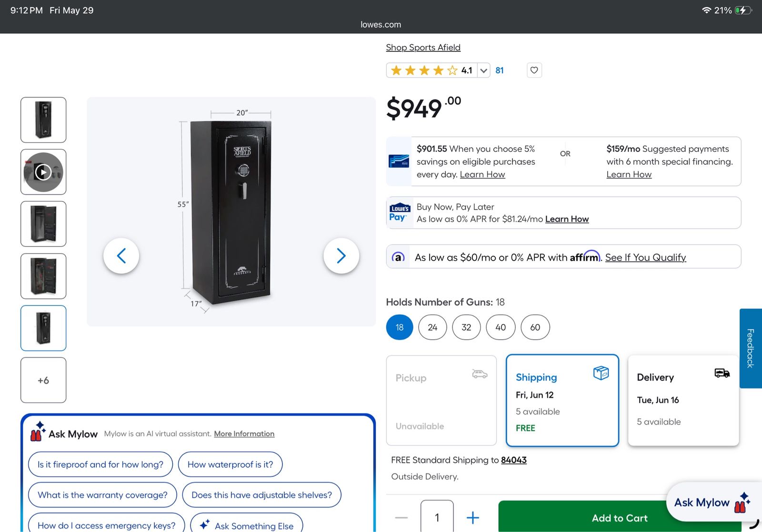Click the See If You Qualify link

point(645,257)
